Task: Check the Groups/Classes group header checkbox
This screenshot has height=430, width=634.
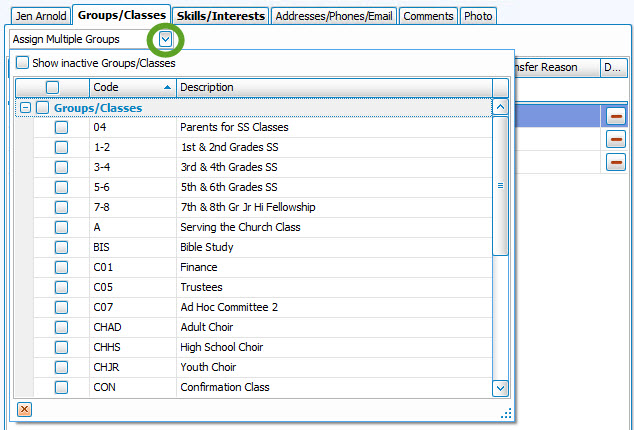Action: (43, 108)
